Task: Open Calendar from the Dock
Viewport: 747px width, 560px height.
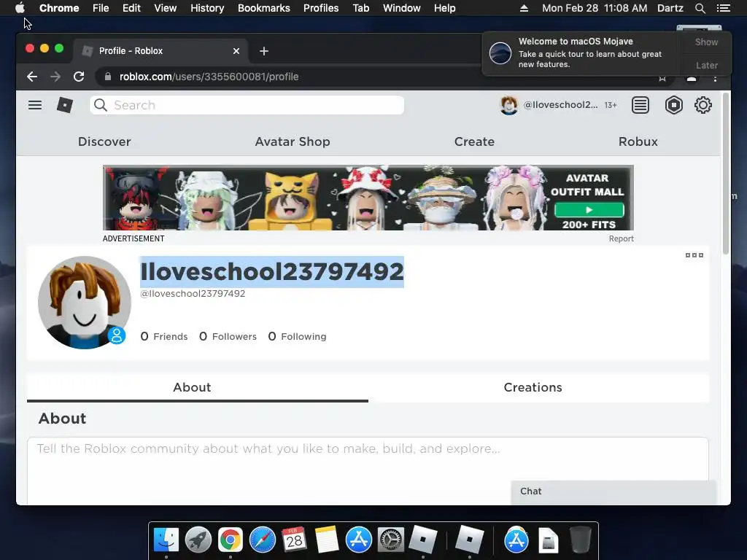Action: (295, 540)
